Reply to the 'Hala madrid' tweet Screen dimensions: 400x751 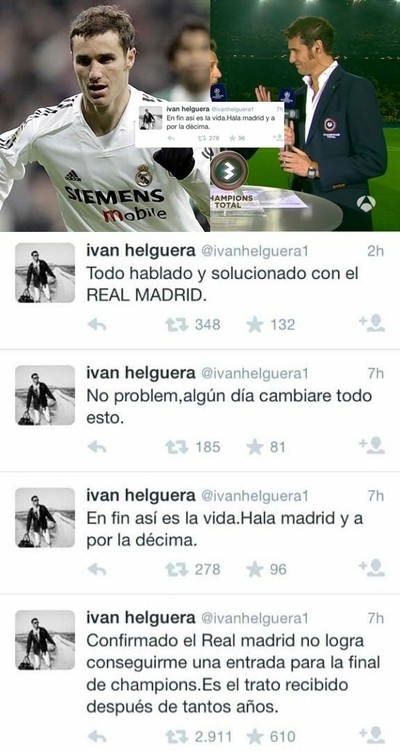pyautogui.click(x=97, y=569)
